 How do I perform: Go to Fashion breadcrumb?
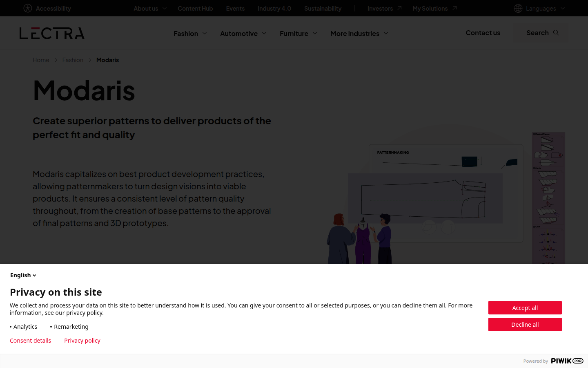tap(73, 60)
